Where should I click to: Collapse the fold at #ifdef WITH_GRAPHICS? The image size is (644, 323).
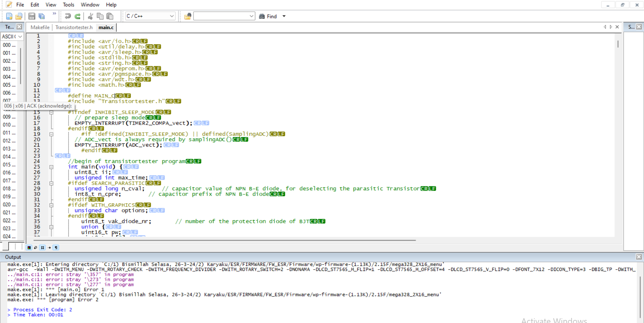[x=51, y=205]
